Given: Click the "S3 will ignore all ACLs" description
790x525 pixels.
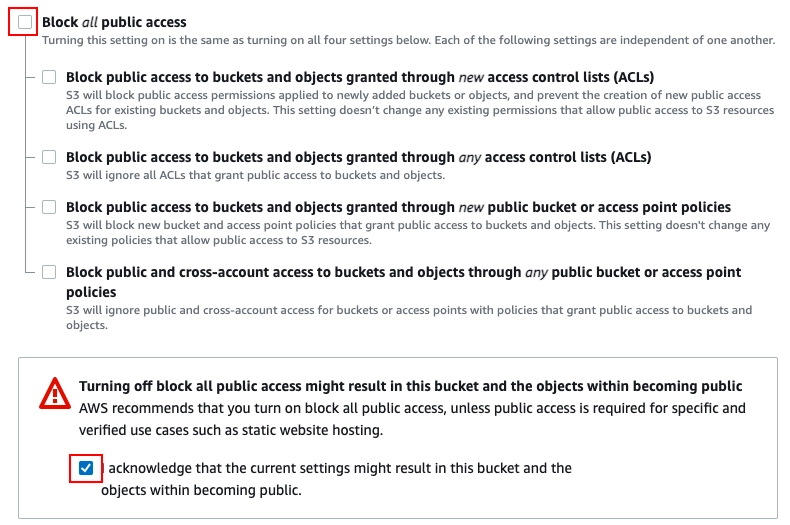Looking at the screenshot, I should pos(255,175).
